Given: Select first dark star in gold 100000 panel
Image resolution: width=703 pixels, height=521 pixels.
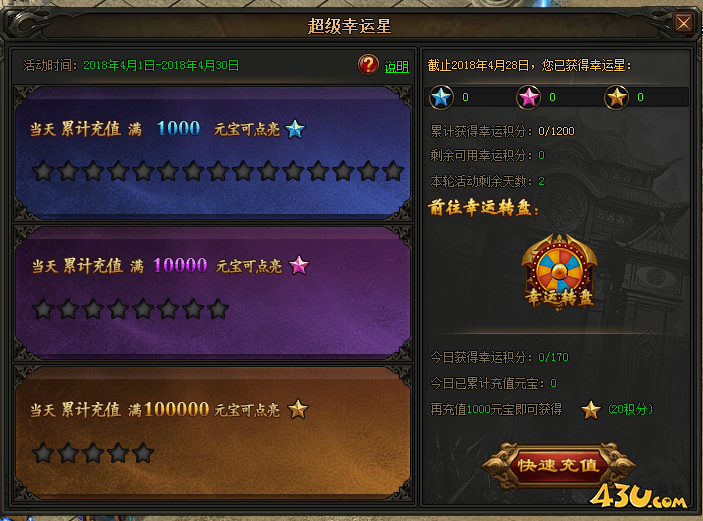Looking at the screenshot, I should pyautogui.click(x=44, y=453).
